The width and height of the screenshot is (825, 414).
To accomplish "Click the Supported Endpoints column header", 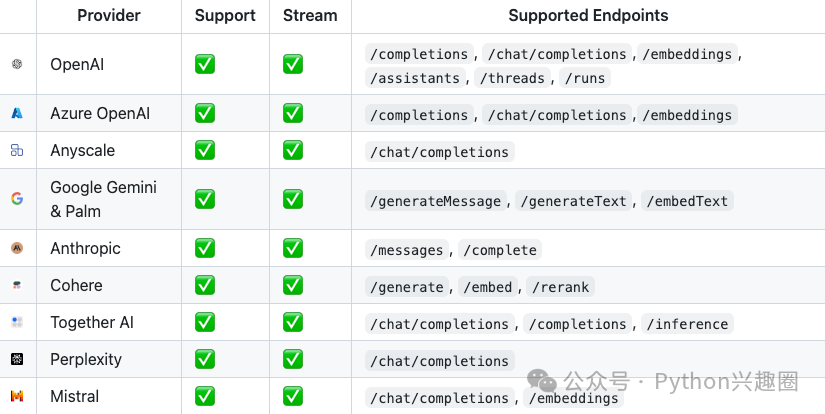I will coord(588,15).
